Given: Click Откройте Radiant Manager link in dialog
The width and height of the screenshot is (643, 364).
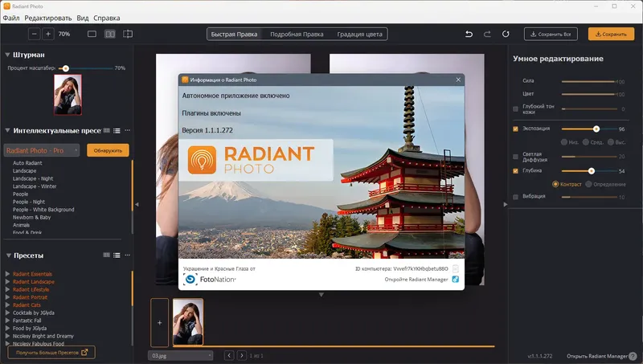Looking at the screenshot, I should (x=416, y=279).
